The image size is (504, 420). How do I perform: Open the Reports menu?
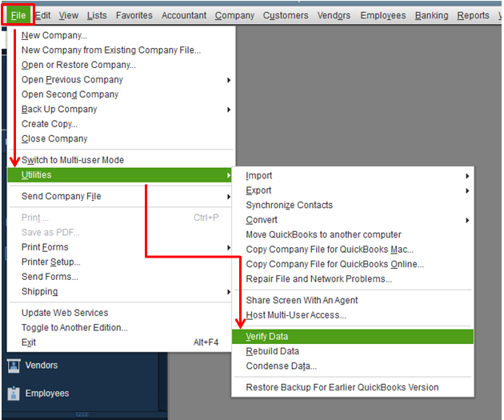pos(473,15)
